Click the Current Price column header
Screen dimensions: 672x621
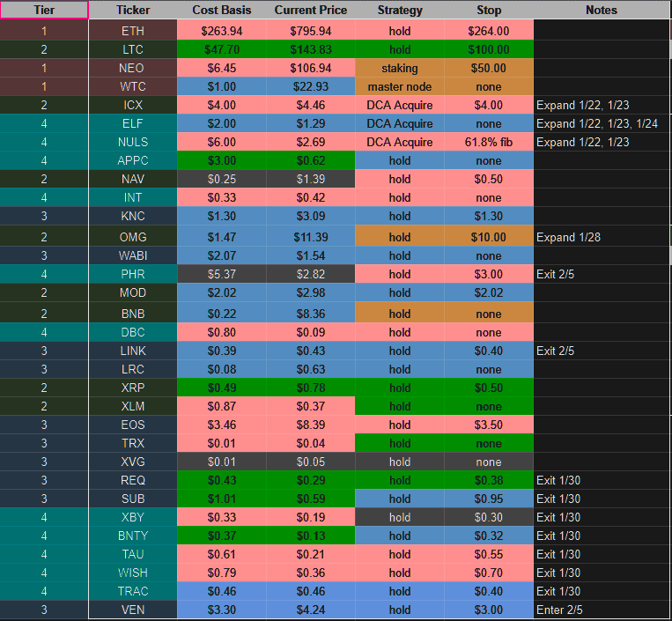[x=311, y=10]
